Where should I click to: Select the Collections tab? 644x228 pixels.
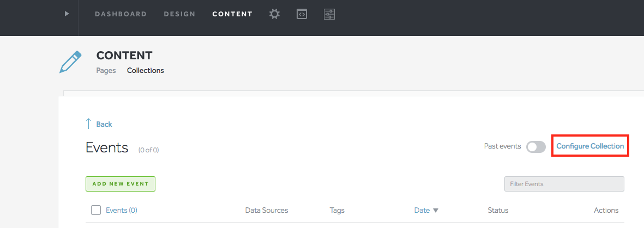[x=145, y=70]
